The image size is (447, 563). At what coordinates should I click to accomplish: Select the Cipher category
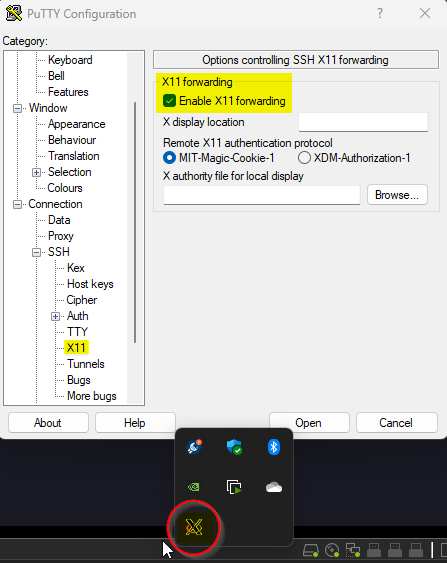[82, 300]
